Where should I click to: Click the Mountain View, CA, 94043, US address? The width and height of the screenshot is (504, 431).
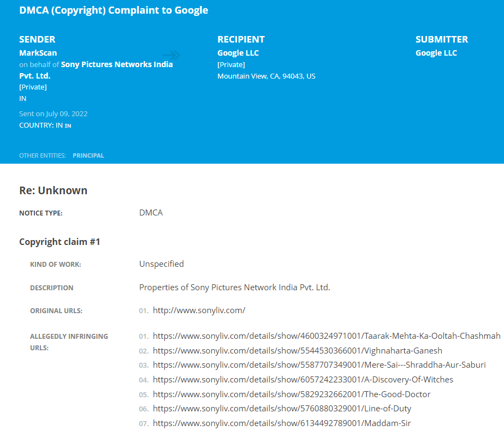click(266, 76)
